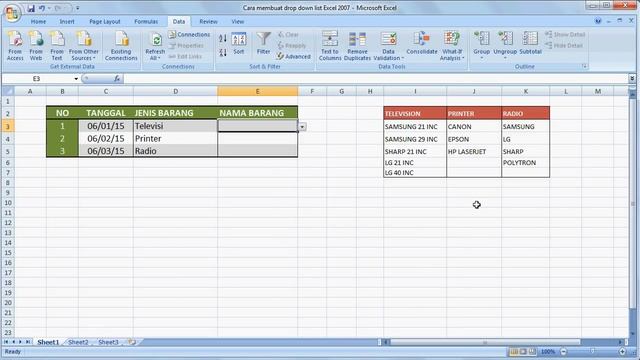Switch to View tab
Image resolution: width=640 pixels, height=360 pixels.
pyautogui.click(x=238, y=22)
